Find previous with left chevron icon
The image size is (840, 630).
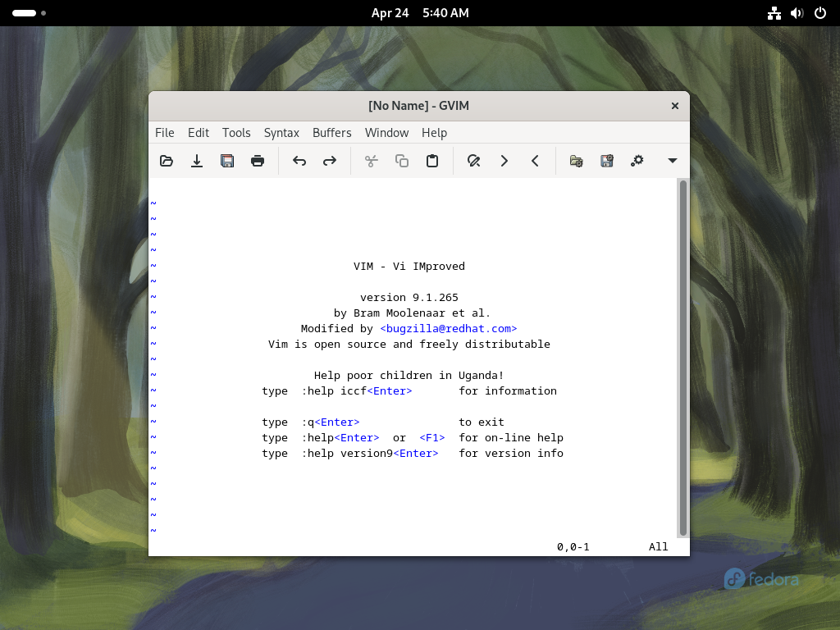point(535,161)
